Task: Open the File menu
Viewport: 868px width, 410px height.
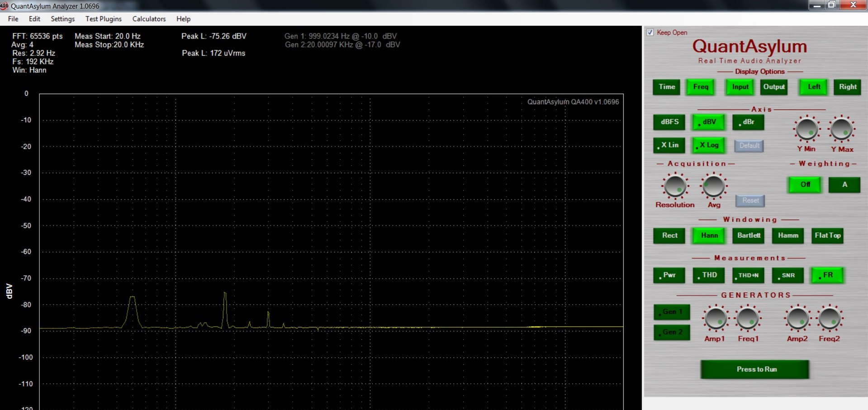Action: (x=13, y=19)
